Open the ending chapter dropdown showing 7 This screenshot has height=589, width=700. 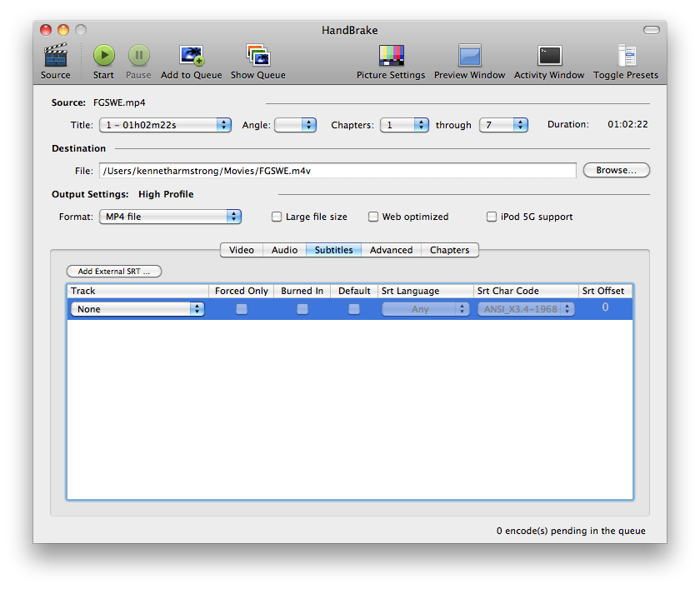[503, 125]
